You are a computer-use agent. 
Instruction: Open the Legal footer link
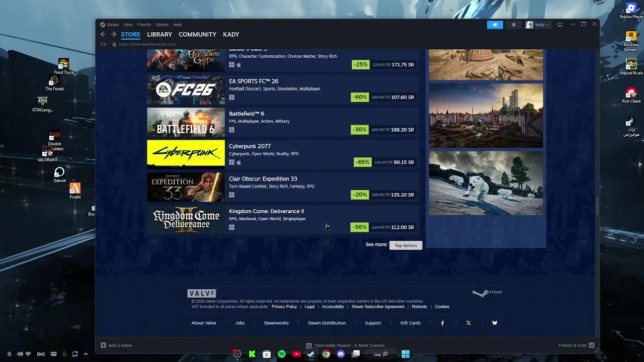(x=309, y=307)
